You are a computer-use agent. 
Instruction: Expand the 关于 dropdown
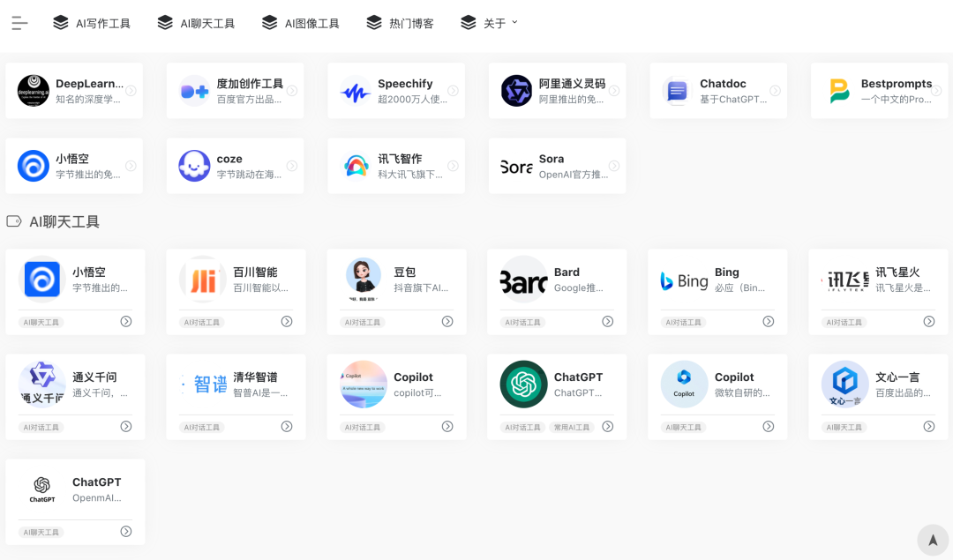point(489,23)
